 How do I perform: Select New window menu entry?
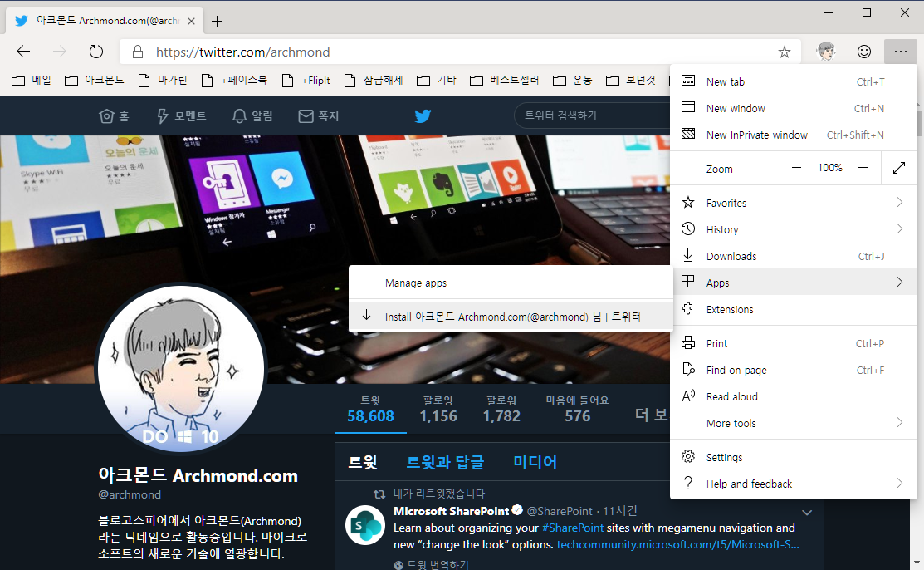[x=793, y=109]
